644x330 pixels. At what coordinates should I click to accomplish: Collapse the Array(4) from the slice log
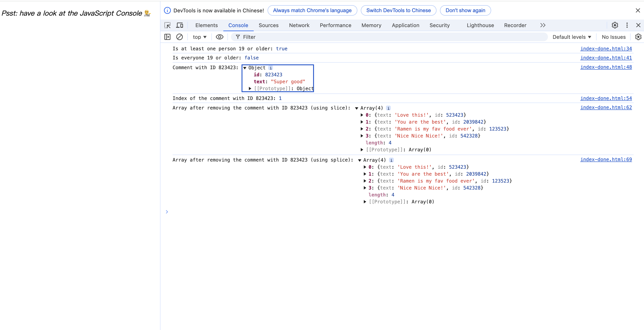click(x=356, y=108)
